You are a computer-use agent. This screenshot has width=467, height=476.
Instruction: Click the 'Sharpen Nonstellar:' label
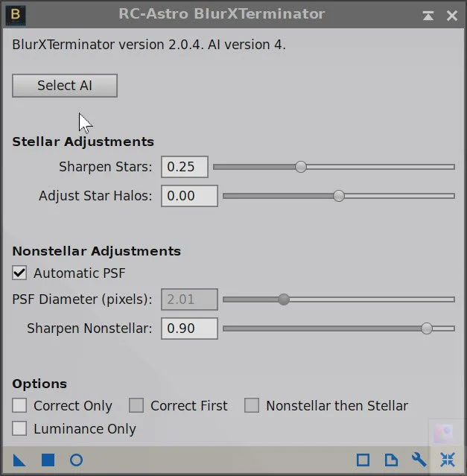pos(89,329)
